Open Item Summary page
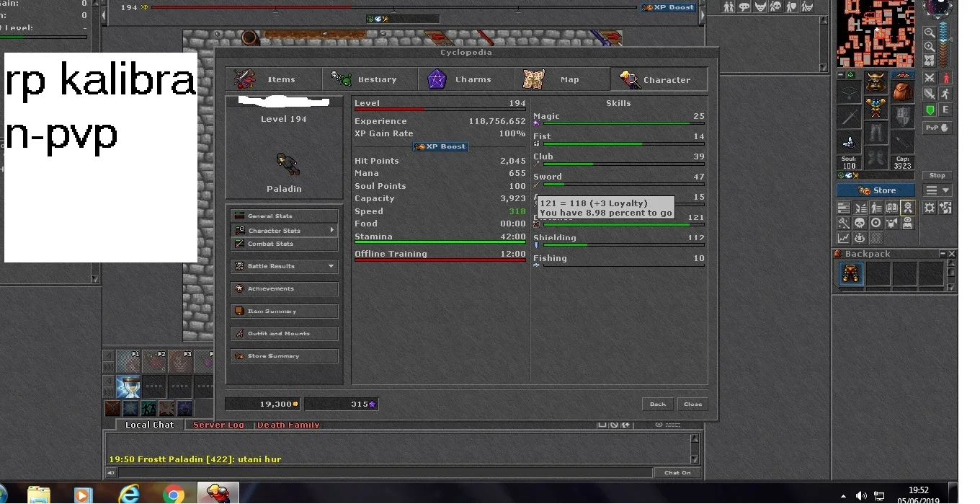 [285, 311]
